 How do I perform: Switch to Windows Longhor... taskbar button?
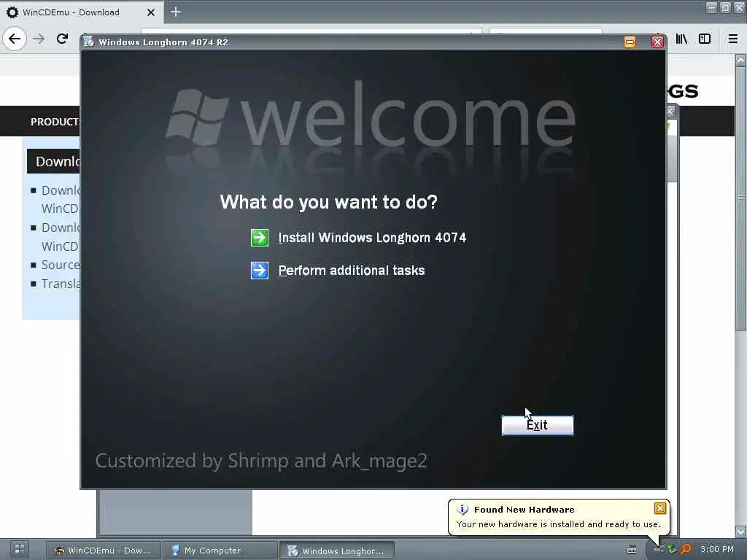[337, 551]
